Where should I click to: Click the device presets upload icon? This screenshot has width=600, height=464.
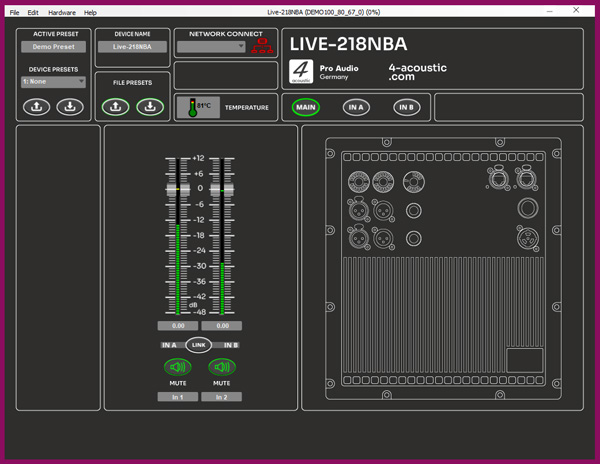(x=36, y=107)
